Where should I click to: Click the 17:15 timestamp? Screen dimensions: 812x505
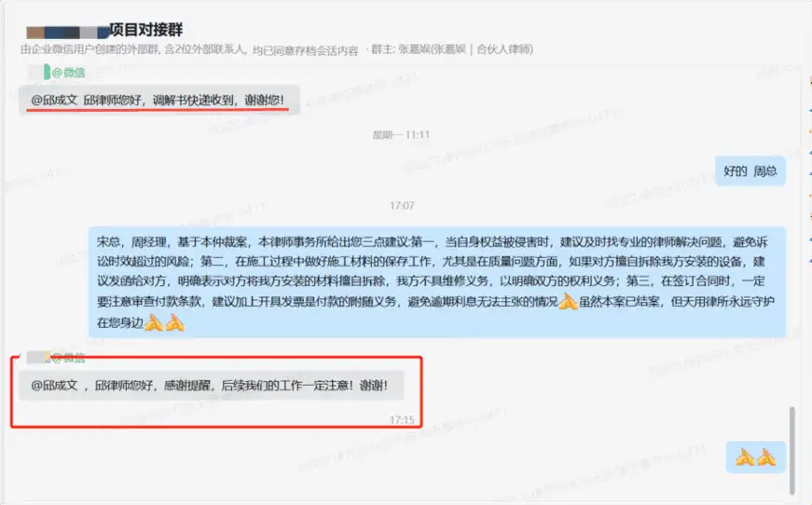click(x=402, y=420)
